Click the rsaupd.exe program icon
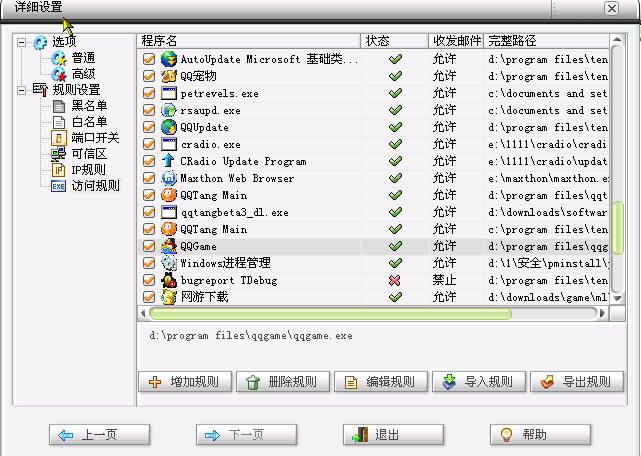Screen dimensions: 641x456 click(168, 110)
